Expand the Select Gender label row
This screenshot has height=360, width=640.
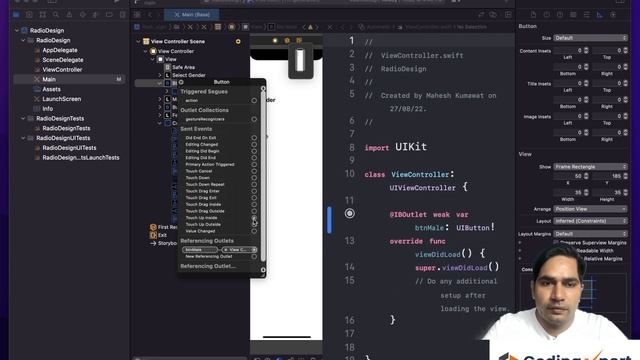tap(160, 76)
